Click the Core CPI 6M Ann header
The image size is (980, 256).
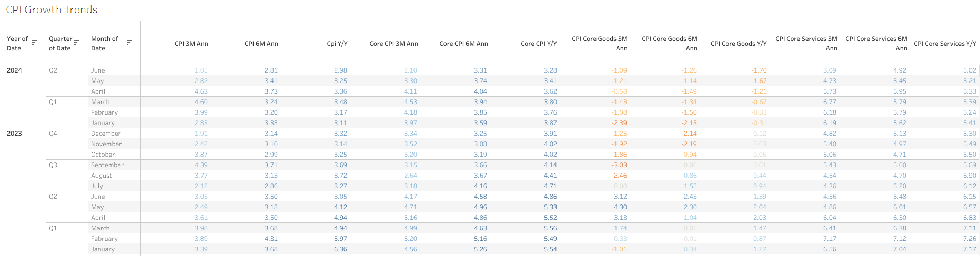tap(464, 44)
